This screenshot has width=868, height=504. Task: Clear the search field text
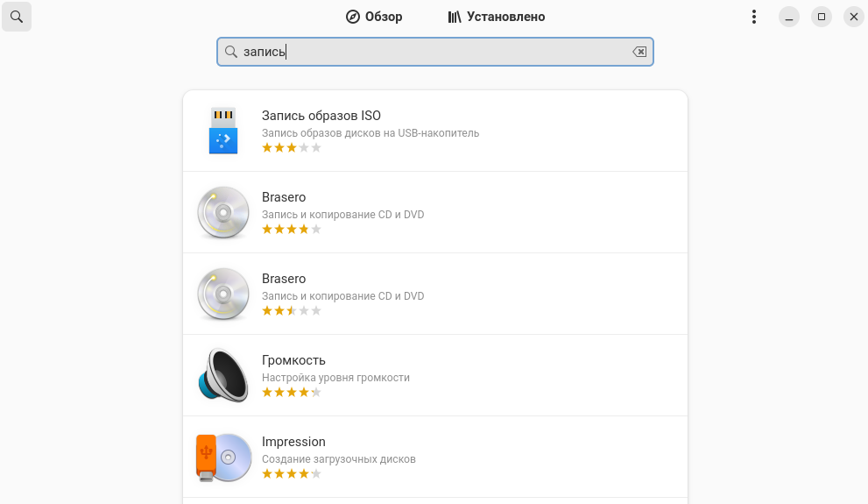640,52
